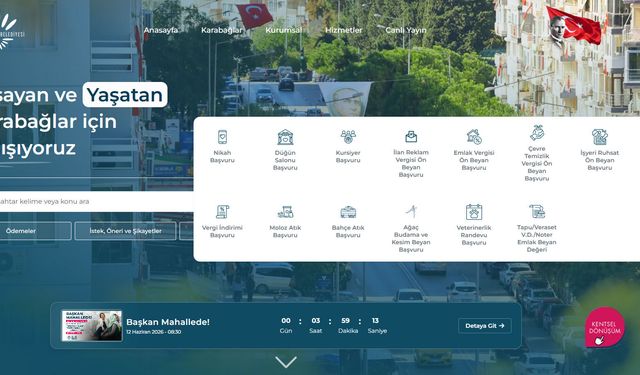The image size is (640, 375).
Task: Open Çevre Temizlik Vergisi Ön Beyan icon
Action: click(537, 133)
